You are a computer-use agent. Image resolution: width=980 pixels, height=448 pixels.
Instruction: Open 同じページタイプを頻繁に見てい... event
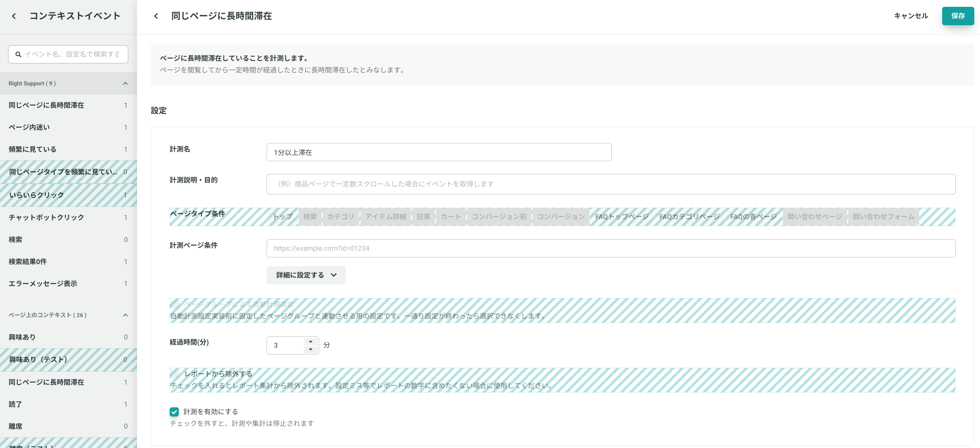68,172
